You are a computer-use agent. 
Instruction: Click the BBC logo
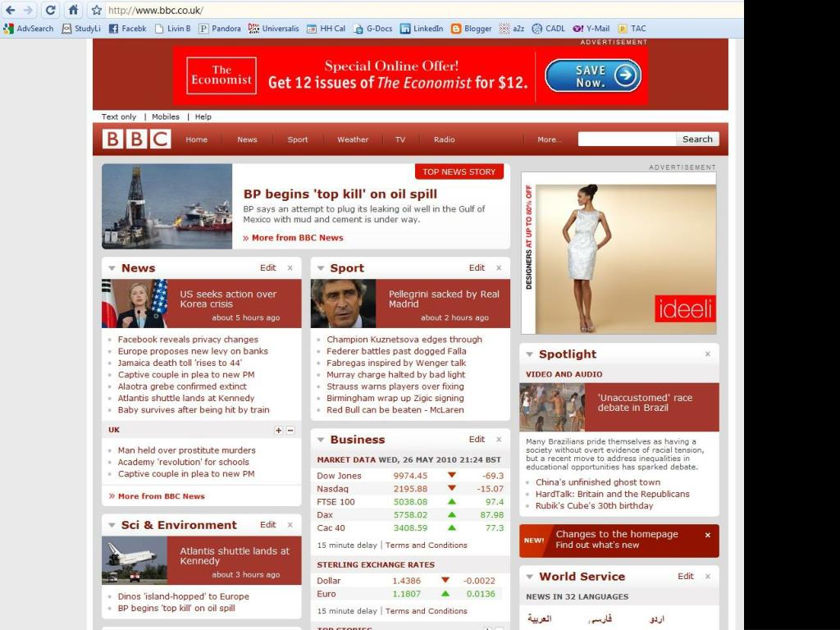(137, 139)
